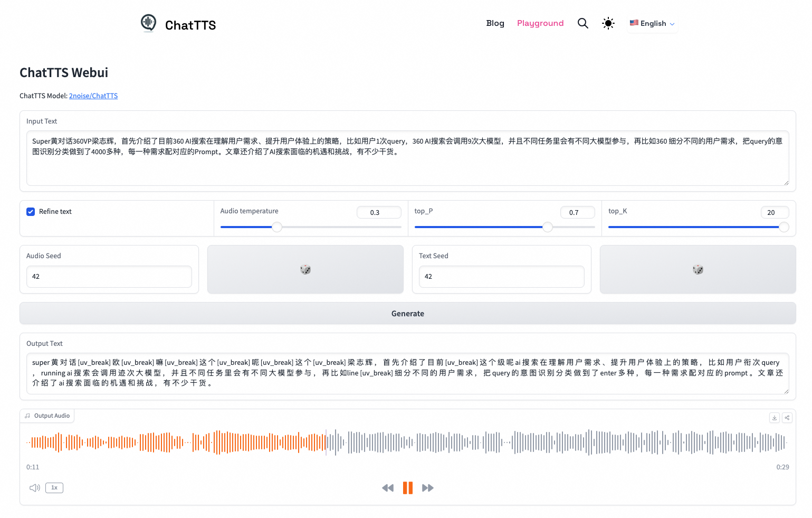Click the ChatTTS logo icon
Image resolution: width=812 pixels, height=518 pixels.
click(x=149, y=23)
